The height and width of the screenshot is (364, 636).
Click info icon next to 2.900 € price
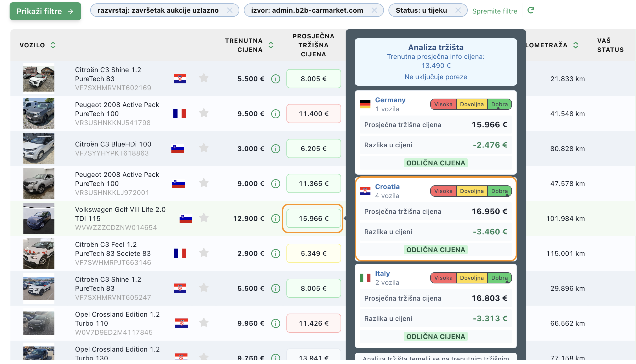pyautogui.click(x=275, y=254)
